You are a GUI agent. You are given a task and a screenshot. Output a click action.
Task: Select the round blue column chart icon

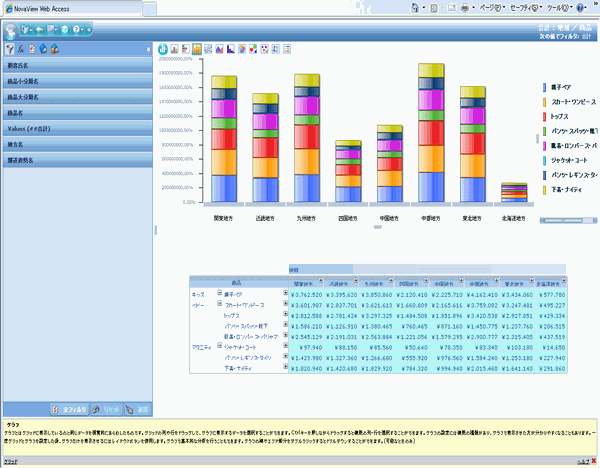coord(163,49)
